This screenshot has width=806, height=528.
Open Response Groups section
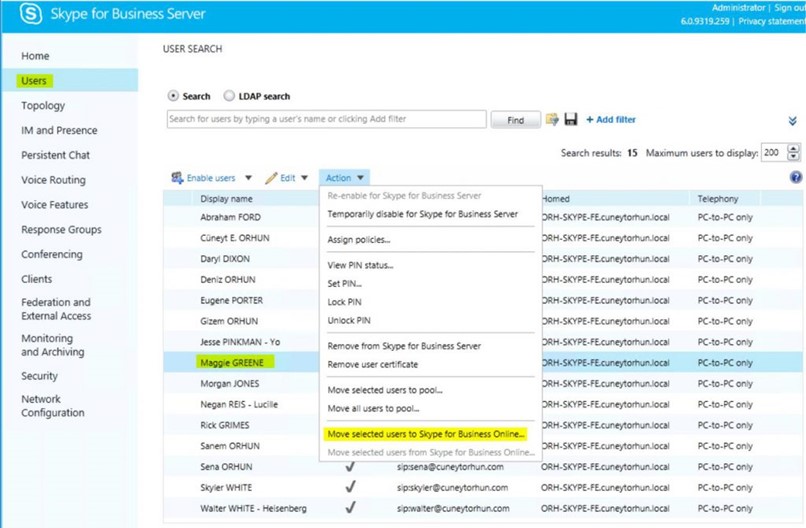(x=61, y=229)
